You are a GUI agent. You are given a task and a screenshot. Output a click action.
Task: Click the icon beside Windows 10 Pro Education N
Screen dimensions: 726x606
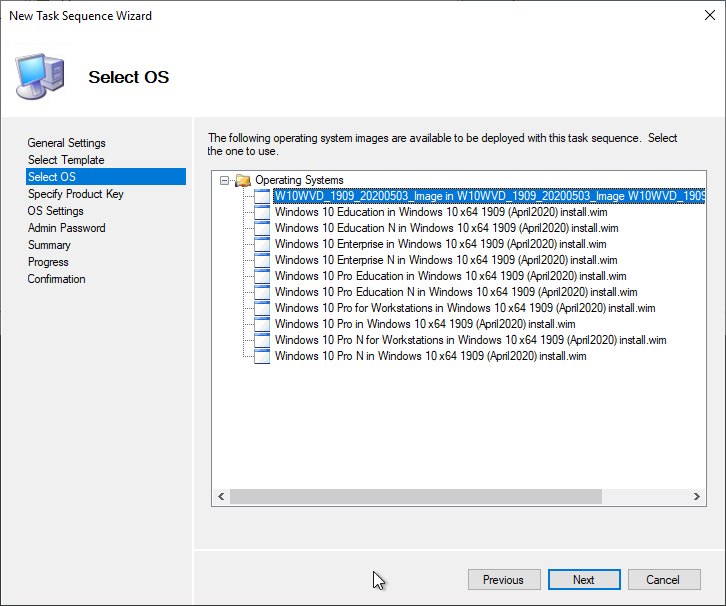click(x=262, y=292)
